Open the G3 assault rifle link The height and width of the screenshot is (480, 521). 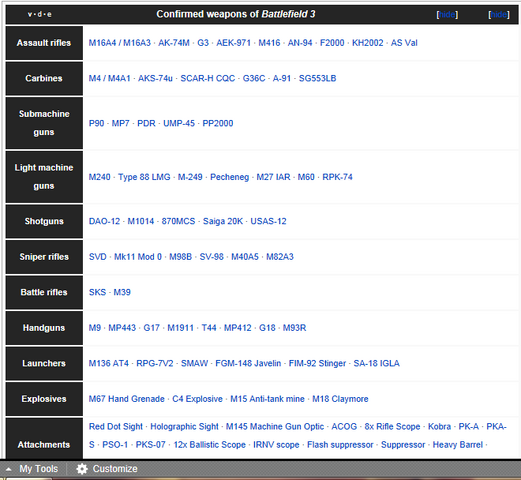click(x=203, y=43)
